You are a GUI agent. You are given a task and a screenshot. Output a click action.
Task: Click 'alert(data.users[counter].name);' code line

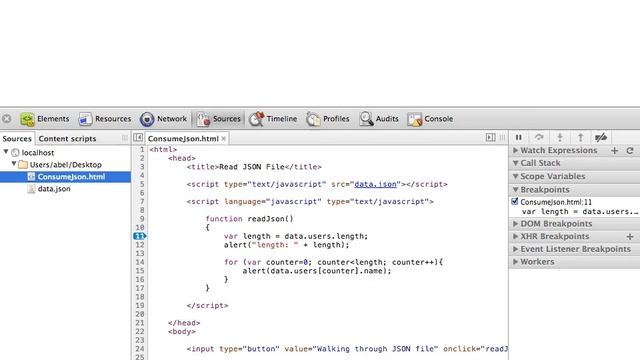click(x=317, y=271)
